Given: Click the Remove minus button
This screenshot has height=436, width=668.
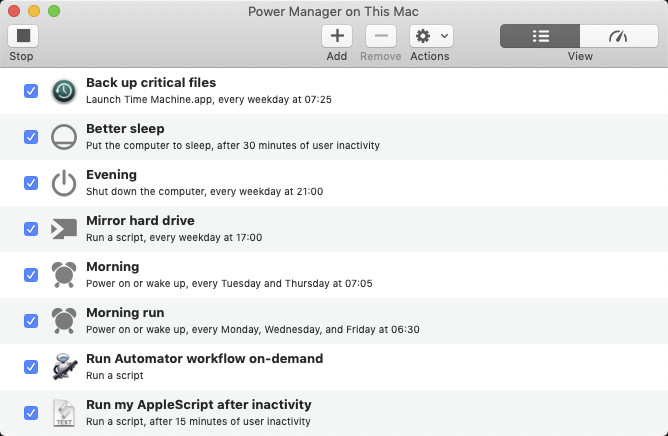Looking at the screenshot, I should click(381, 36).
